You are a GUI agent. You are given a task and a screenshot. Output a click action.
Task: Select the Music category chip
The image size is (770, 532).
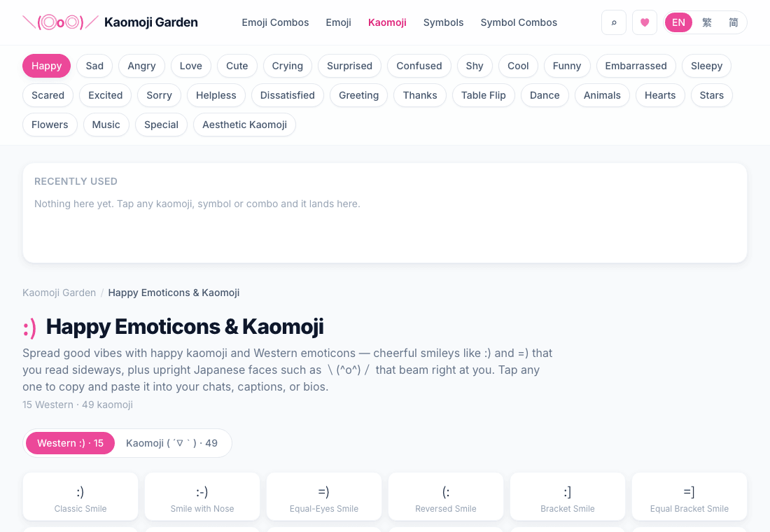point(106,125)
